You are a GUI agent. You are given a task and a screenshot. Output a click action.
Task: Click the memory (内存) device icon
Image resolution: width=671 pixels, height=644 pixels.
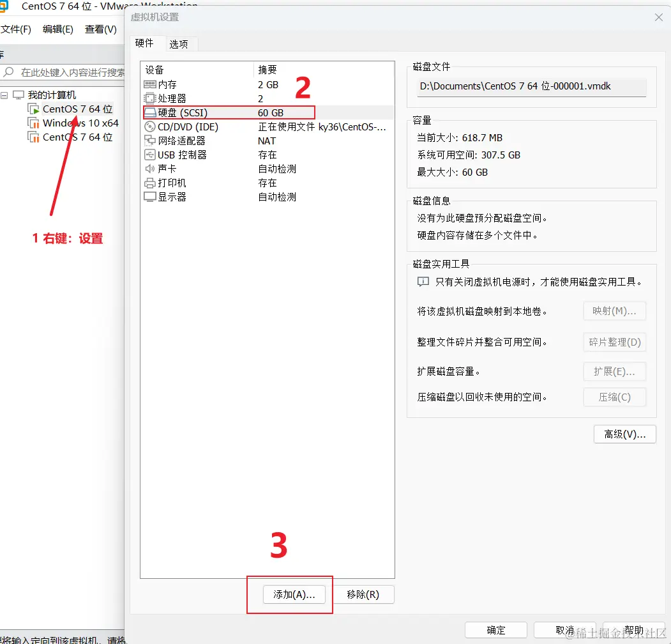150,84
